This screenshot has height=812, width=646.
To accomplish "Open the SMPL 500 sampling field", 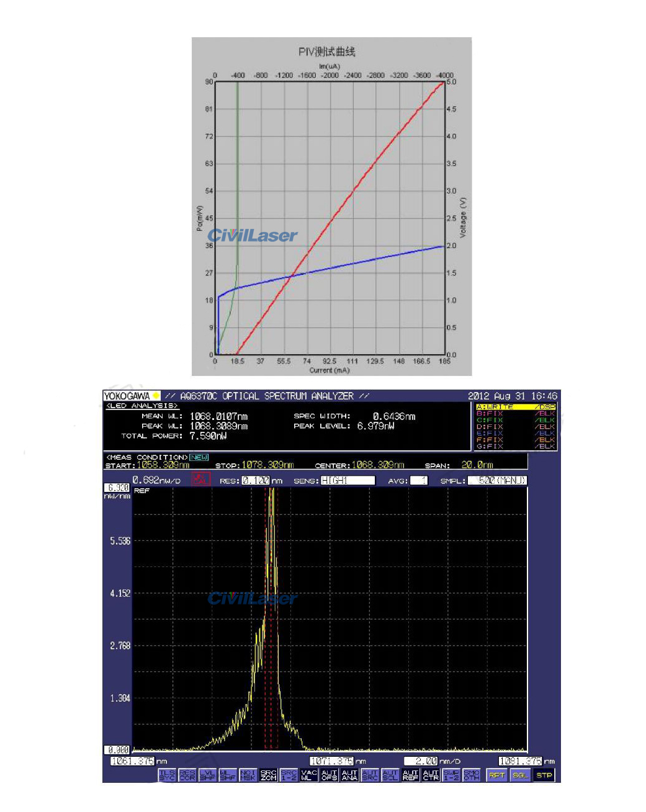I will pyautogui.click(x=497, y=480).
